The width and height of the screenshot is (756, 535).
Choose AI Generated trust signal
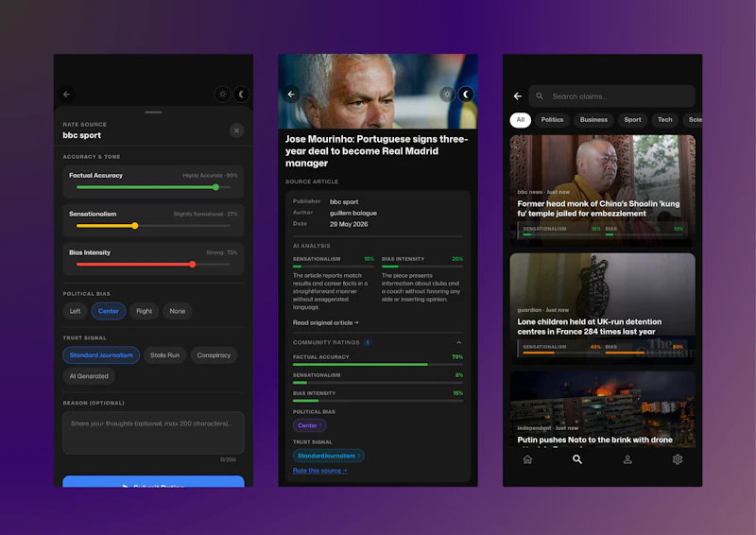tap(89, 376)
